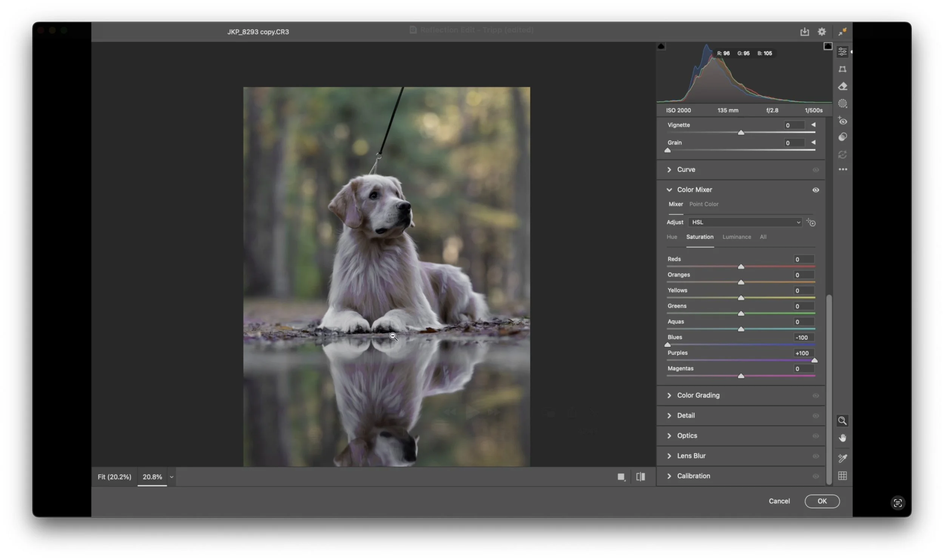The image size is (944, 560).
Task: Click the Color Mixer targeted adjustment tool
Action: (x=811, y=222)
